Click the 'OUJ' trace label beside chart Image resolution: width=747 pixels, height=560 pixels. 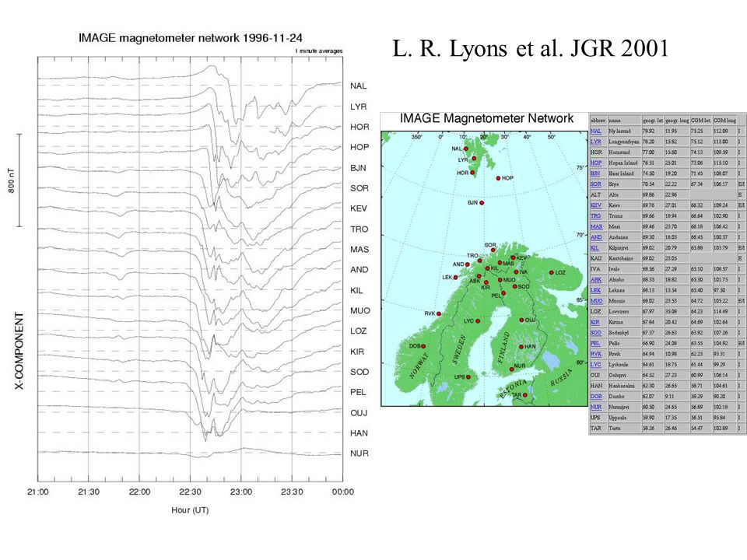coord(359,413)
